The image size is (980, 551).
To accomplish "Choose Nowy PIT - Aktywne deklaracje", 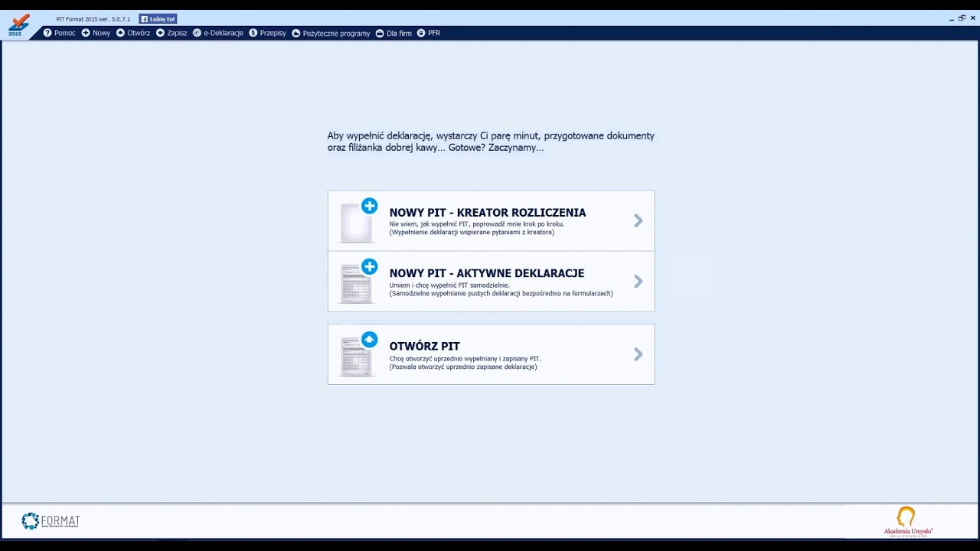I will tap(491, 281).
